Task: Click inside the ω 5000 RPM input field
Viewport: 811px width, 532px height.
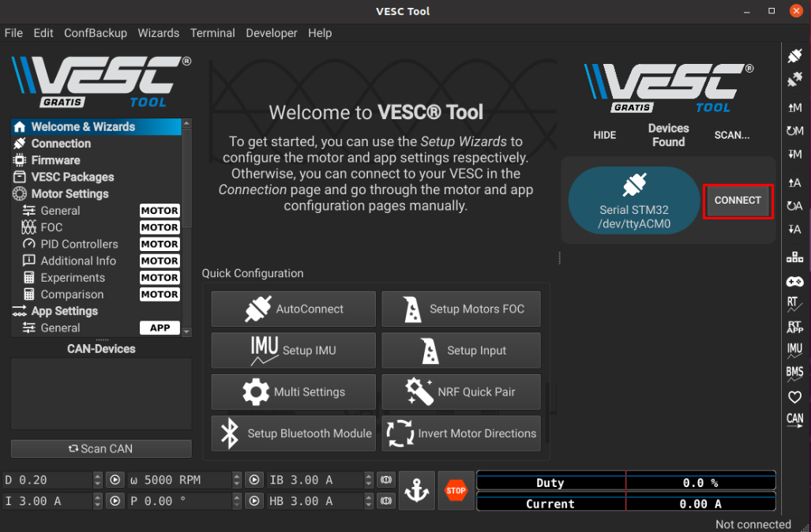Action: [179, 480]
